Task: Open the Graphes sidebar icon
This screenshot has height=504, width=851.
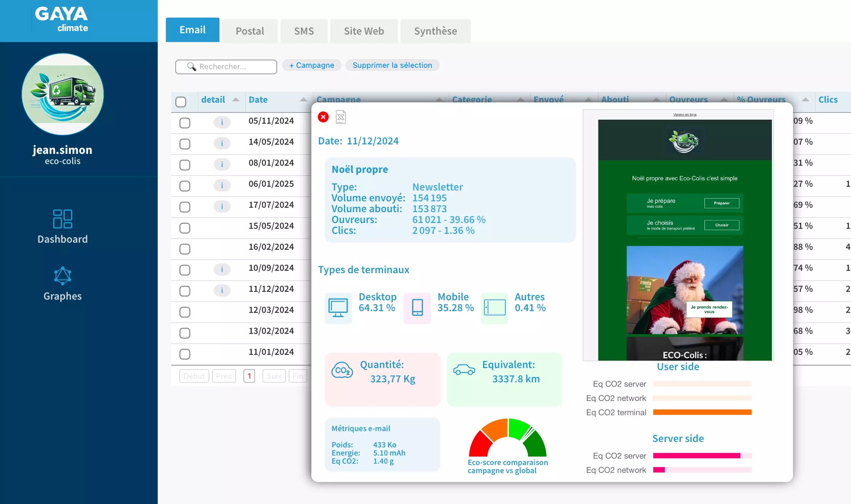Action: tap(62, 276)
